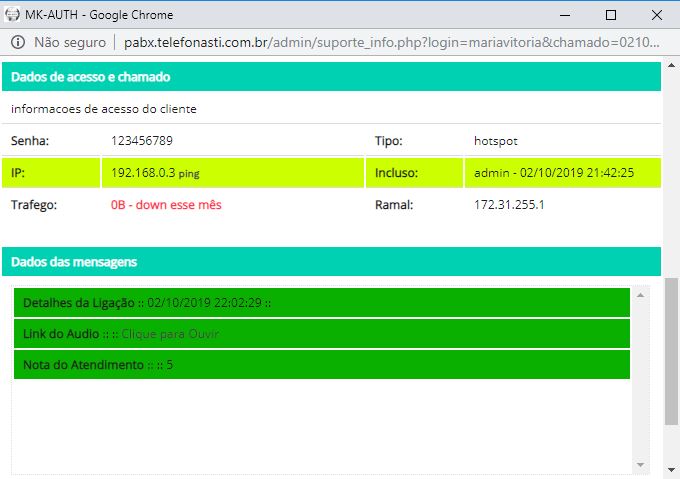Click the Não seguro security label
The image size is (680, 479).
70,42
